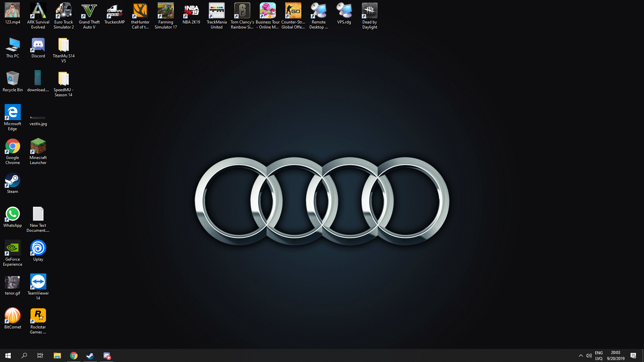The image size is (644, 362).
Task: Show hidden system tray icons
Action: pyautogui.click(x=581, y=356)
